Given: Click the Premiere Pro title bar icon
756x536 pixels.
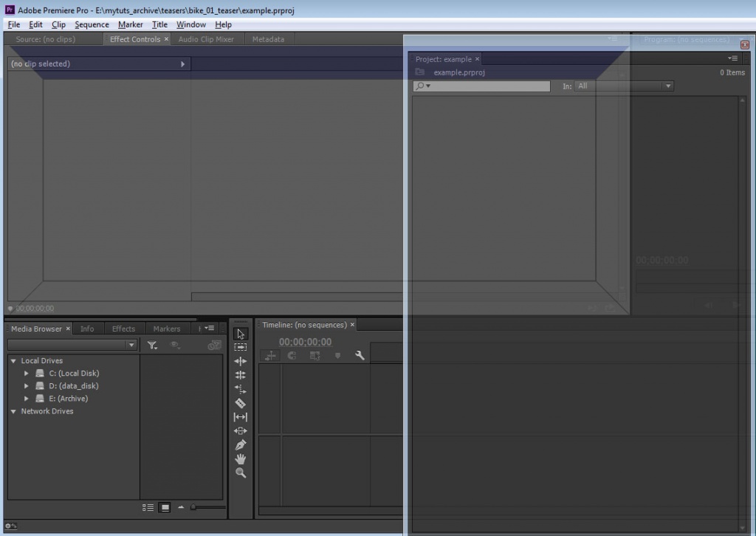Looking at the screenshot, I should 9,10.
